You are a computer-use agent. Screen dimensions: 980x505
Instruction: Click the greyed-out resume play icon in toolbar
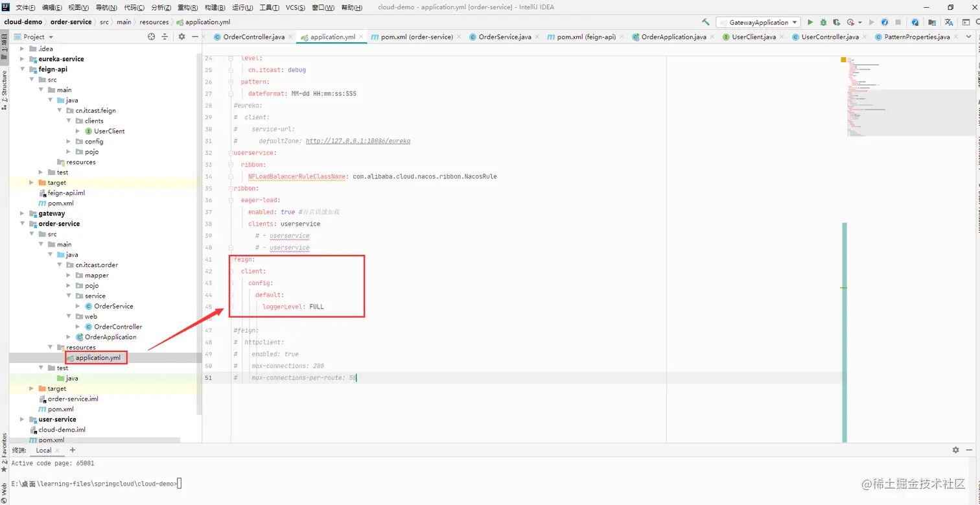point(873,22)
